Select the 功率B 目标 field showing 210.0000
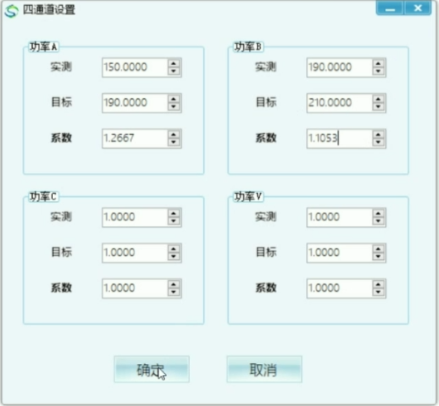Screen dimensions: 439x406 pyautogui.click(x=339, y=103)
